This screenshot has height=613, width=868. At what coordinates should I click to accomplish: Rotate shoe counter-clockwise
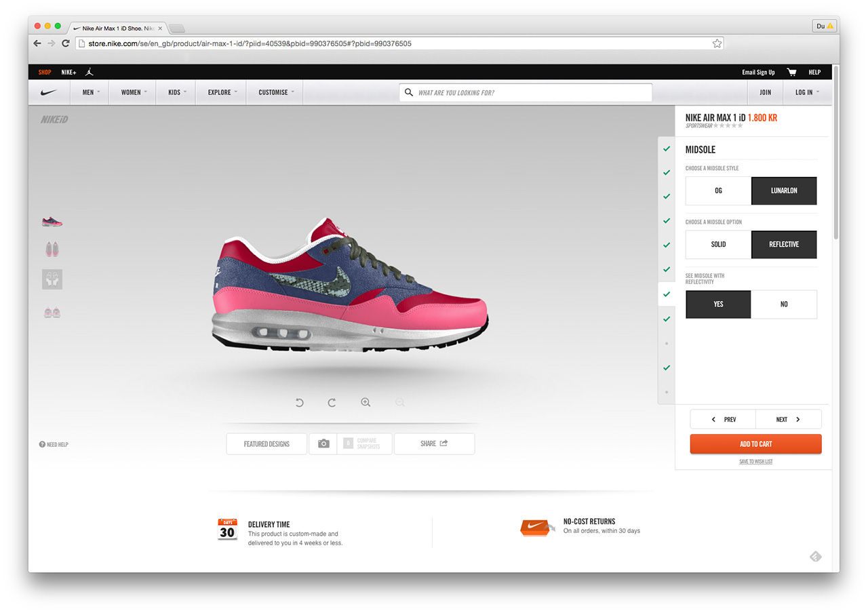coord(299,403)
